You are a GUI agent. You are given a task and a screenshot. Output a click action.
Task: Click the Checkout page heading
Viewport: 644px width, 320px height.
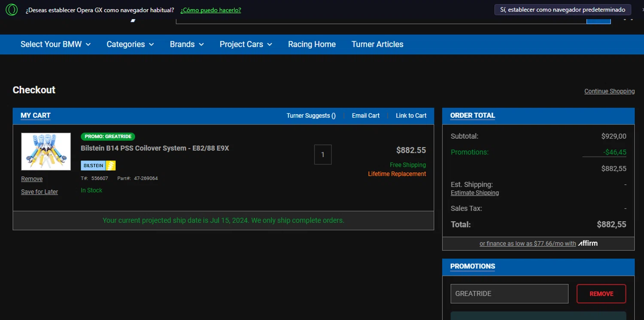[34, 90]
